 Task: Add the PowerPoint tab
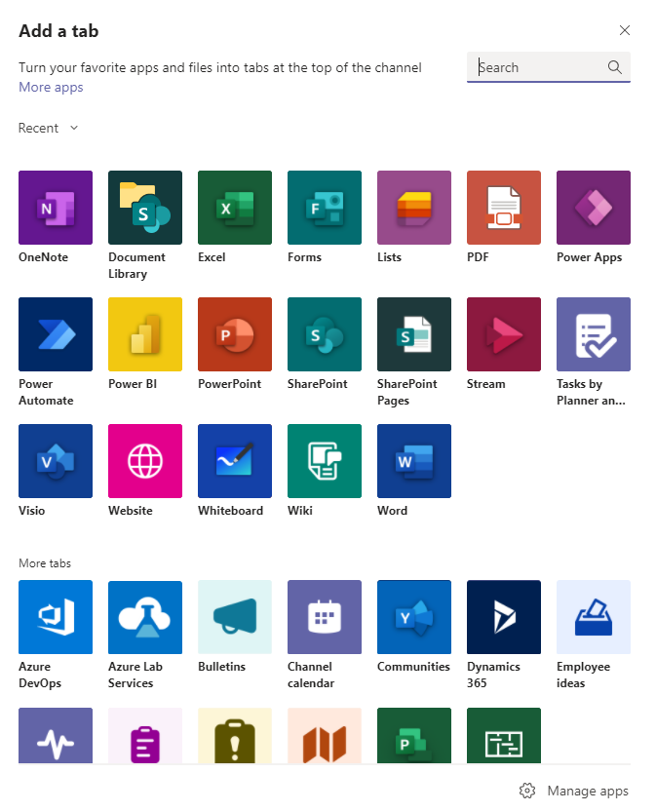point(235,334)
